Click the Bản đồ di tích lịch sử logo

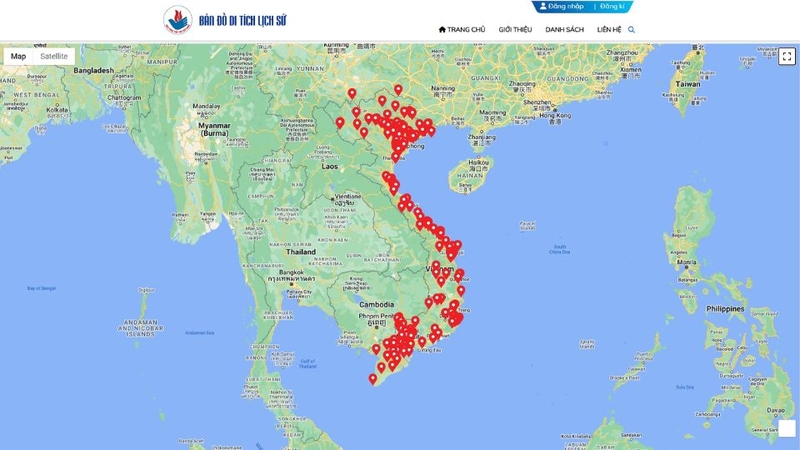(x=178, y=20)
